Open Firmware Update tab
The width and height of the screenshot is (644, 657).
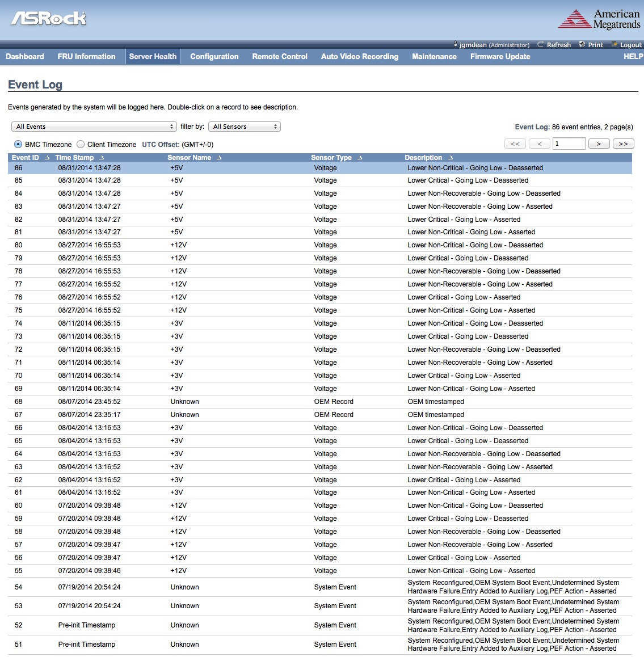pyautogui.click(x=500, y=57)
